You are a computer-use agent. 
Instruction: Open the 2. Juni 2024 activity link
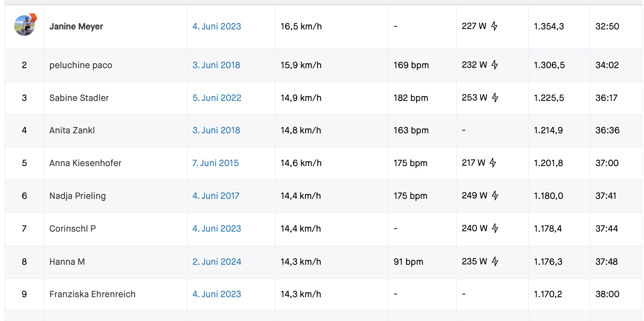[x=217, y=262]
